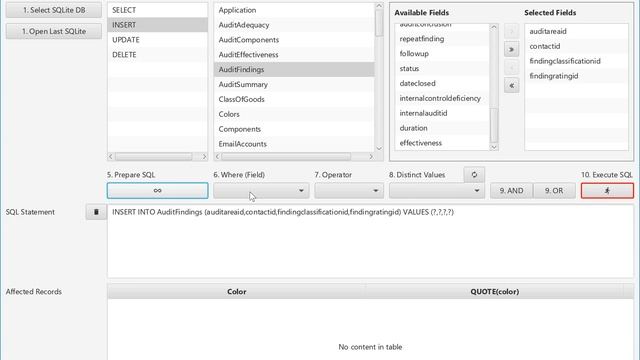Select duration in Available Fields
Image resolution: width=640 pixels, height=360 pixels.
coord(442,128)
